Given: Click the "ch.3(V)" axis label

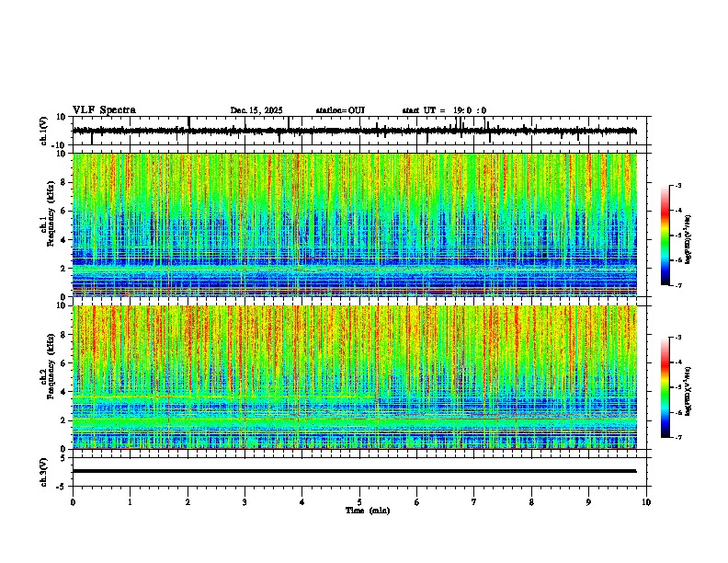Looking at the screenshot, I should (44, 472).
